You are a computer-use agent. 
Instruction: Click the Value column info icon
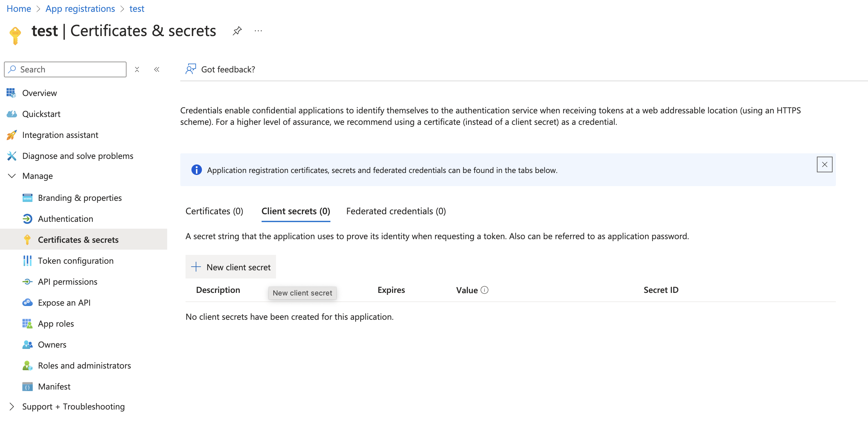[484, 290]
